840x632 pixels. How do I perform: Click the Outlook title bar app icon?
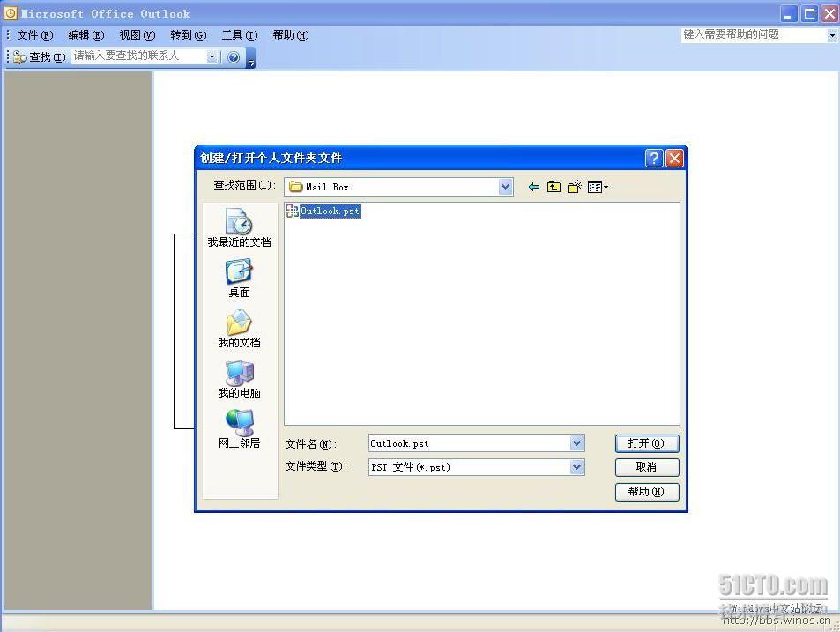[x=11, y=13]
